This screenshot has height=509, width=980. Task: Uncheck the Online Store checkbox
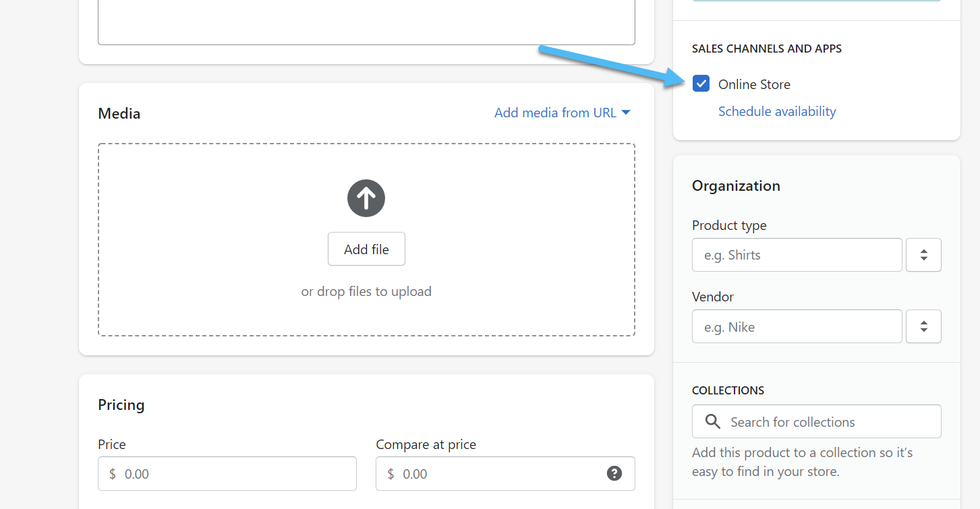pyautogui.click(x=701, y=84)
